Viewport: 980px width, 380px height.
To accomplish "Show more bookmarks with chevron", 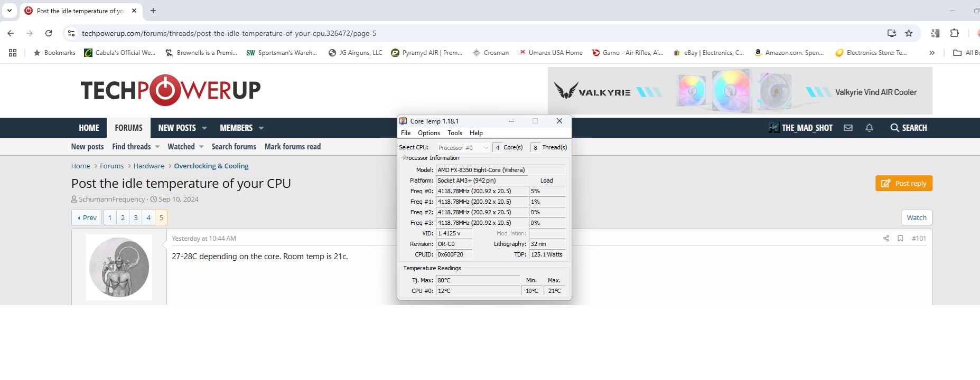I will (932, 53).
